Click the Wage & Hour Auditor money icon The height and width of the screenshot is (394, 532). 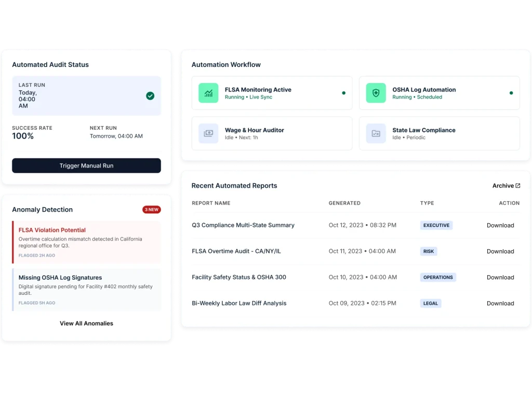click(x=208, y=133)
